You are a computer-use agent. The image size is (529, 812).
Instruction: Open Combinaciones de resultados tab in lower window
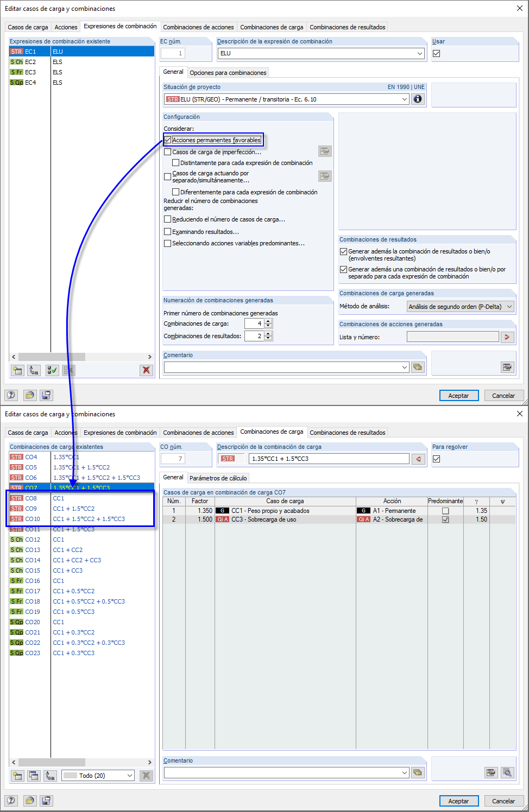click(x=348, y=433)
